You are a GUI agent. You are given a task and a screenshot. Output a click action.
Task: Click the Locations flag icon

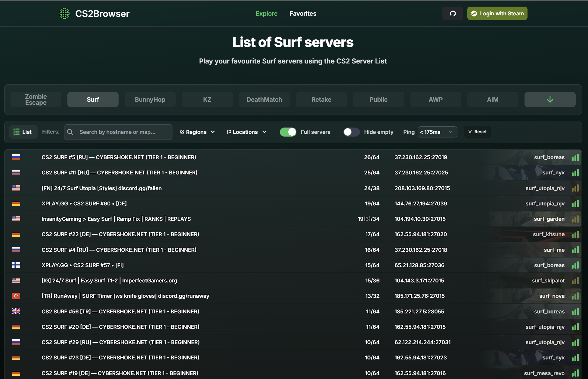(x=229, y=132)
